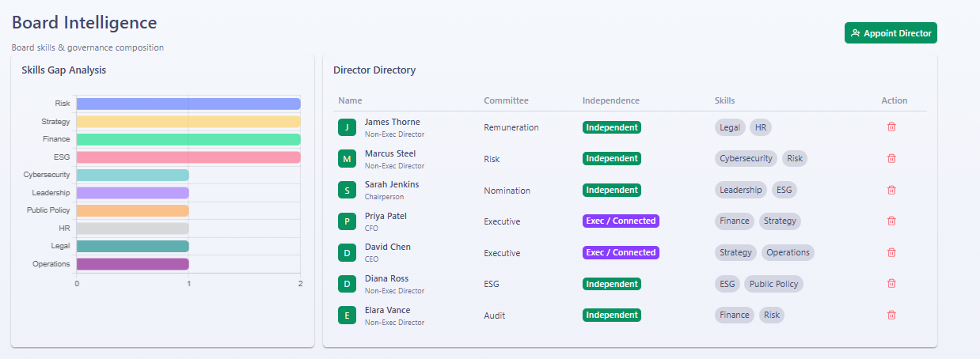Image resolution: width=980 pixels, height=359 pixels.
Task: Click Operations tag in David Chen row
Action: [788, 252]
